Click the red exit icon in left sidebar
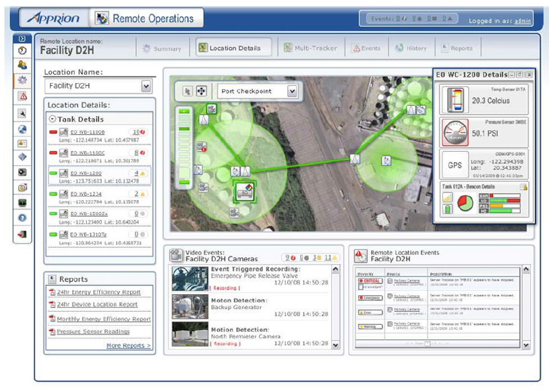This screenshot has width=551, height=392. pyautogui.click(x=22, y=234)
